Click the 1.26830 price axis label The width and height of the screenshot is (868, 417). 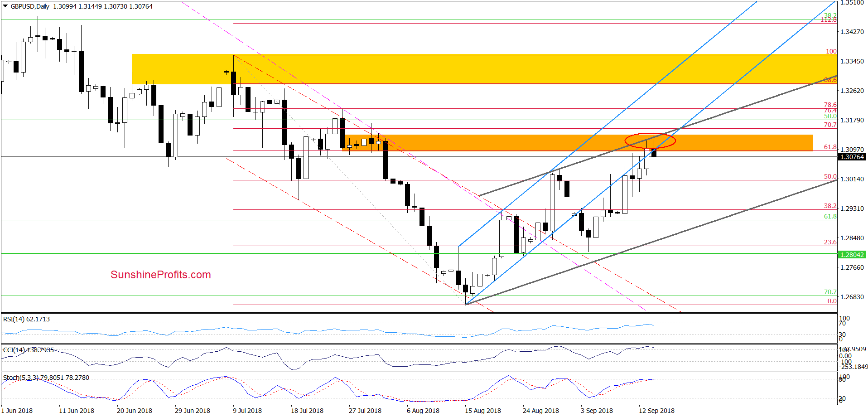pos(852,297)
